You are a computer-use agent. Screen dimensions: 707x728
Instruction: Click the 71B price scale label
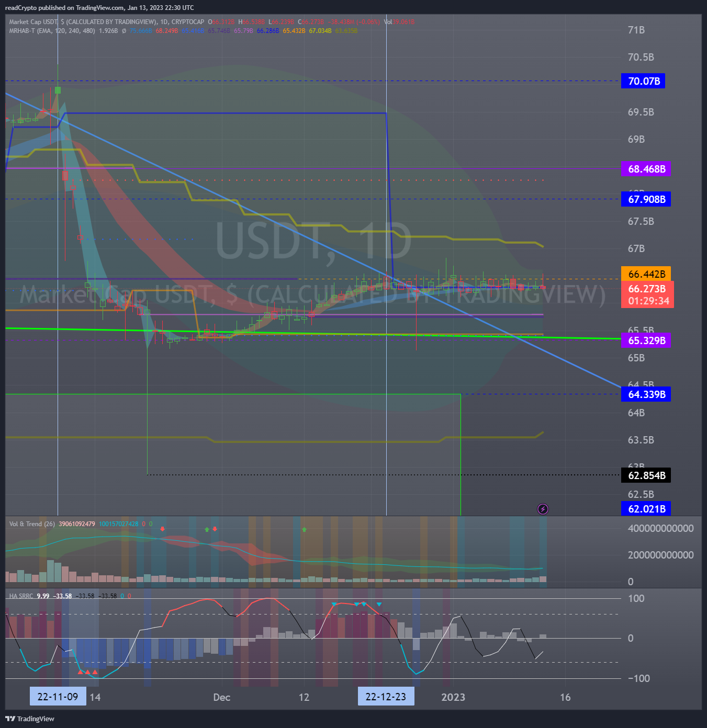[x=636, y=30]
